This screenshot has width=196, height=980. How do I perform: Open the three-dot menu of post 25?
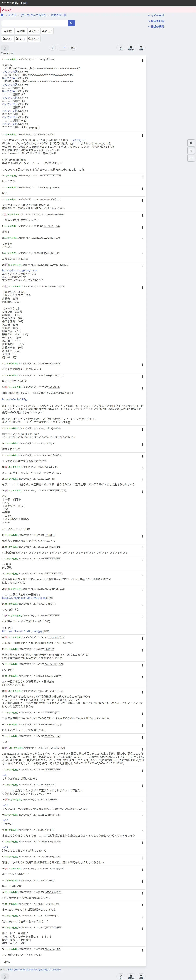(142, 590)
